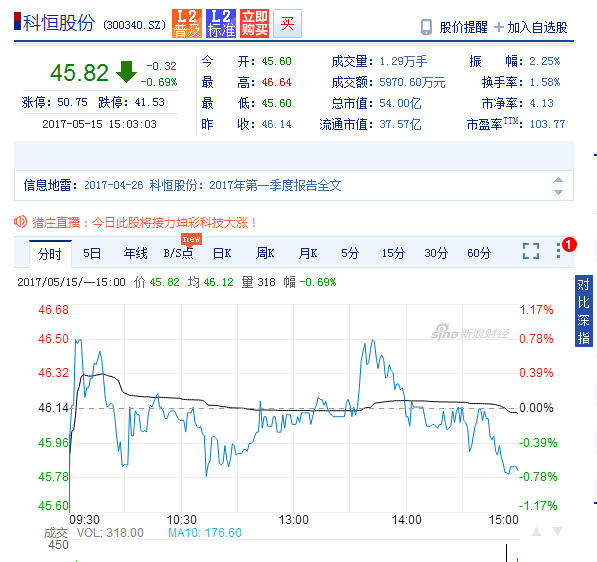Toggle fullscreen chart view icon
The height and width of the screenshot is (562, 597).
coord(531,251)
